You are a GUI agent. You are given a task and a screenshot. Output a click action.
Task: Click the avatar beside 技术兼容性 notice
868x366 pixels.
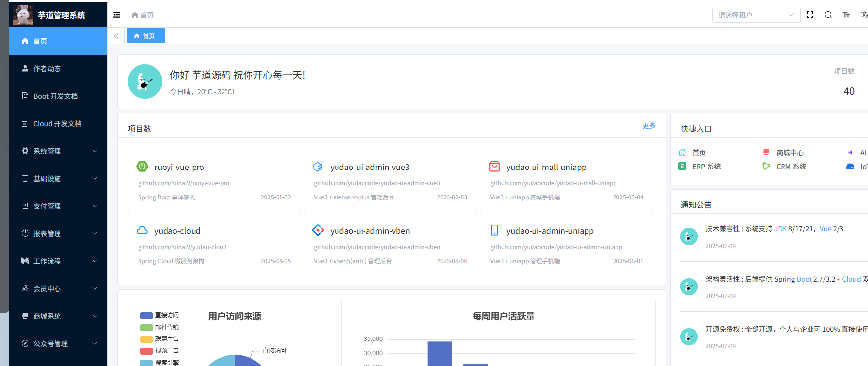(x=689, y=236)
